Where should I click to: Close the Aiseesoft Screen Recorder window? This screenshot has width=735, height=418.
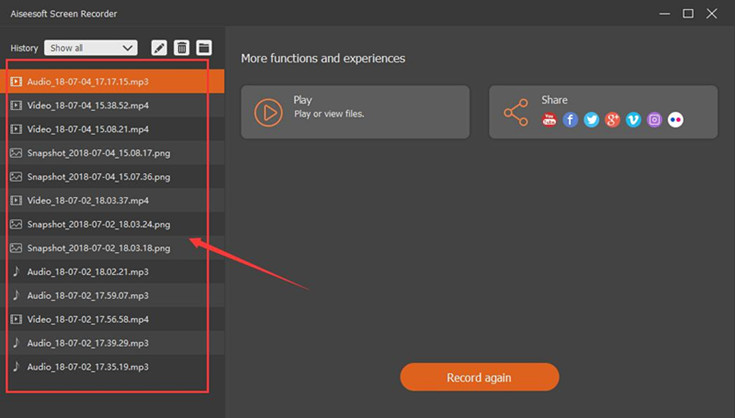point(712,14)
